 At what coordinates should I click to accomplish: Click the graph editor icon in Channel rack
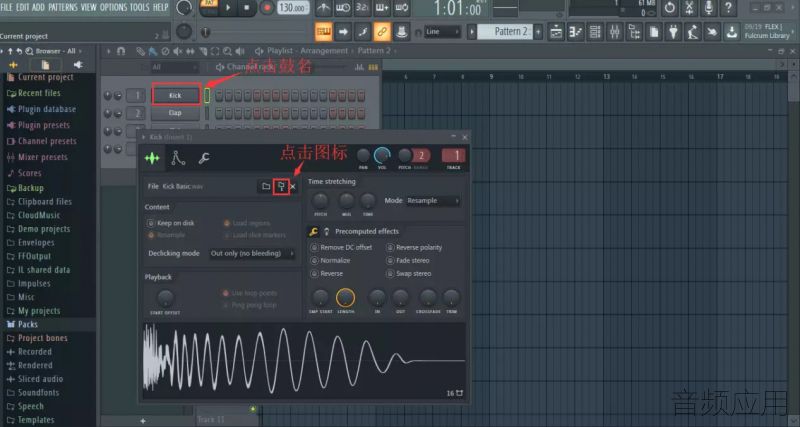359,67
